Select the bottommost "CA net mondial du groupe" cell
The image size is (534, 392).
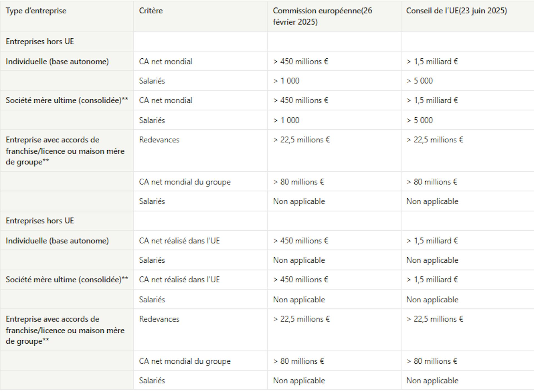185,361
